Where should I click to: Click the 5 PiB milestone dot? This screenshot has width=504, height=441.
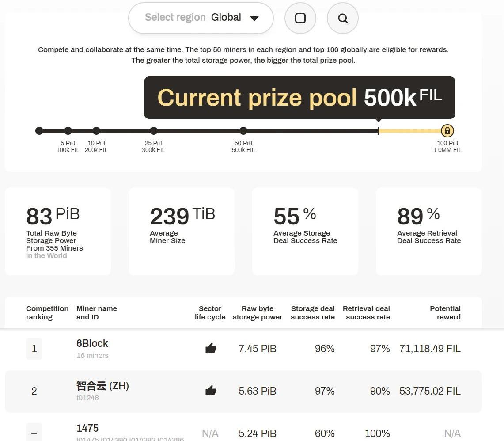coord(68,131)
